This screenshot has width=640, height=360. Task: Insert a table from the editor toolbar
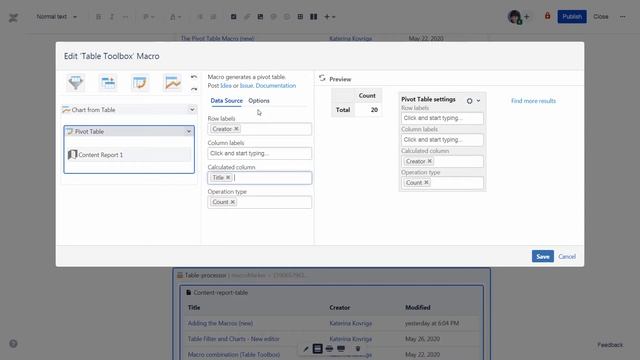pyautogui.click(x=300, y=17)
